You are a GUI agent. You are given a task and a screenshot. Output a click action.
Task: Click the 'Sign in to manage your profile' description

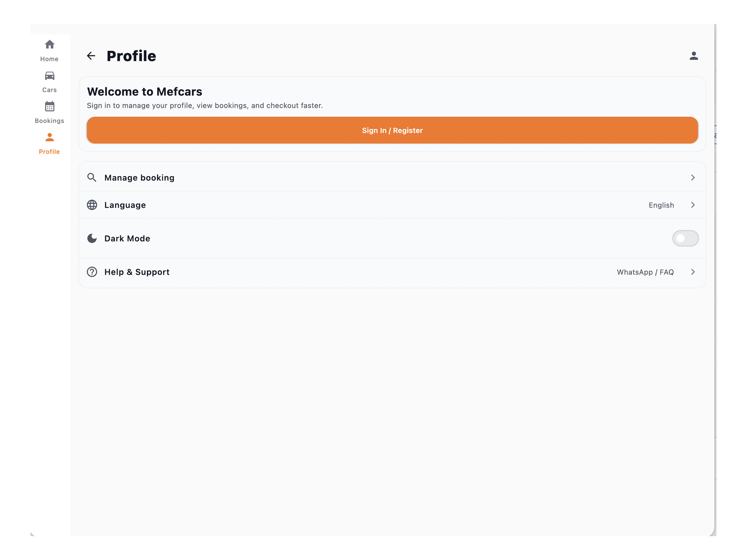tap(205, 106)
